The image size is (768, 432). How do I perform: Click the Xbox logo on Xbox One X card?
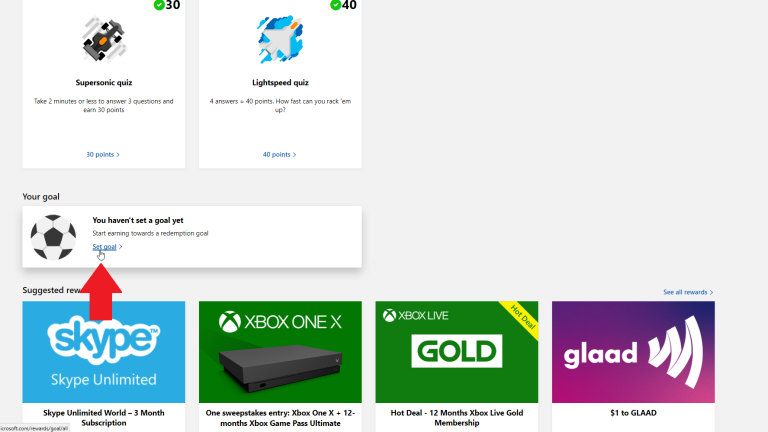(x=230, y=322)
